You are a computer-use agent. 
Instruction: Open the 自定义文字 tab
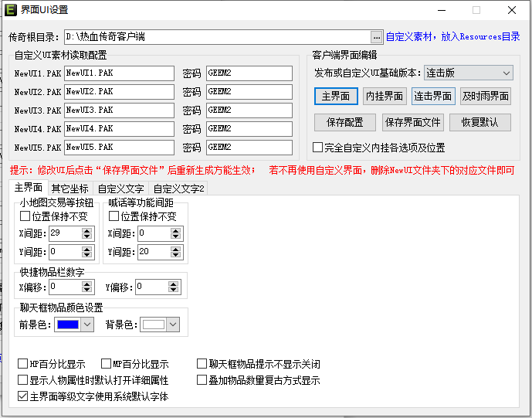tap(120, 189)
